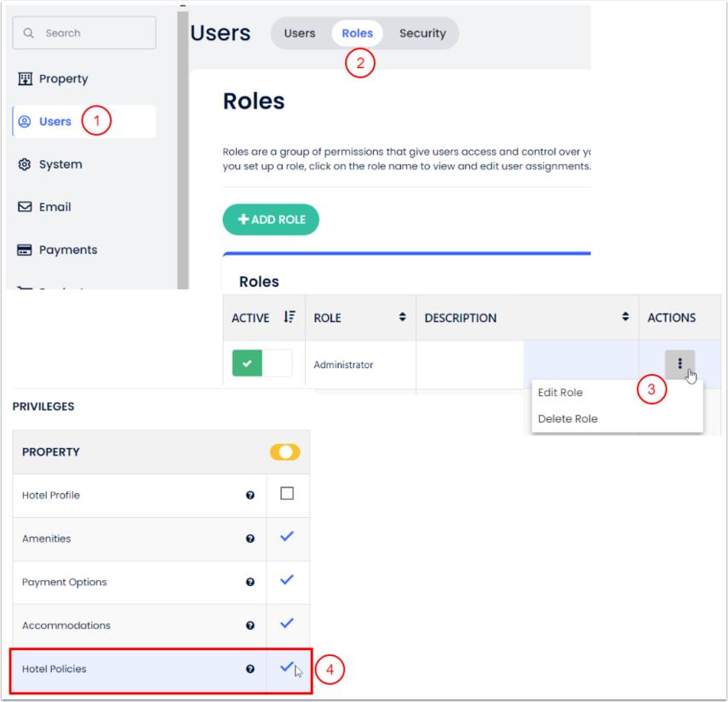Toggle the Administrator role active switch
The width and height of the screenshot is (728, 702).
(x=261, y=364)
